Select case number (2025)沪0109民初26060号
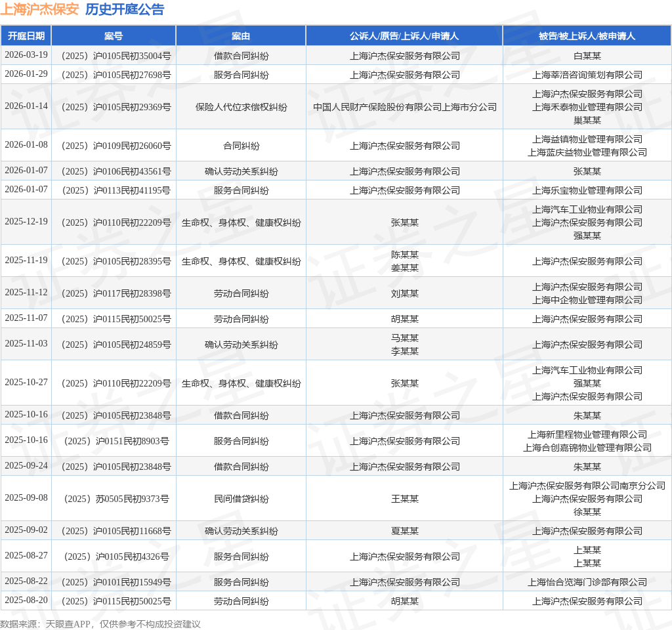The image size is (672, 630). click(x=116, y=146)
